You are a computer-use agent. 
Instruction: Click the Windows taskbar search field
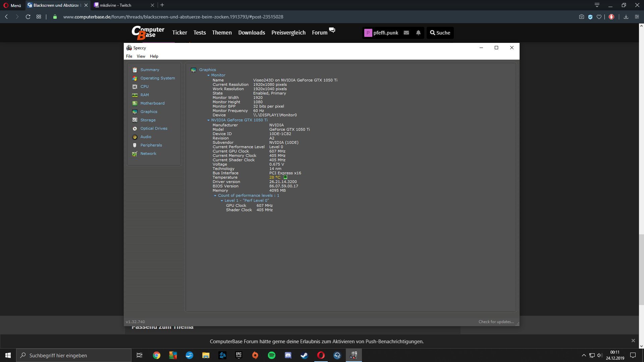tap(74, 355)
